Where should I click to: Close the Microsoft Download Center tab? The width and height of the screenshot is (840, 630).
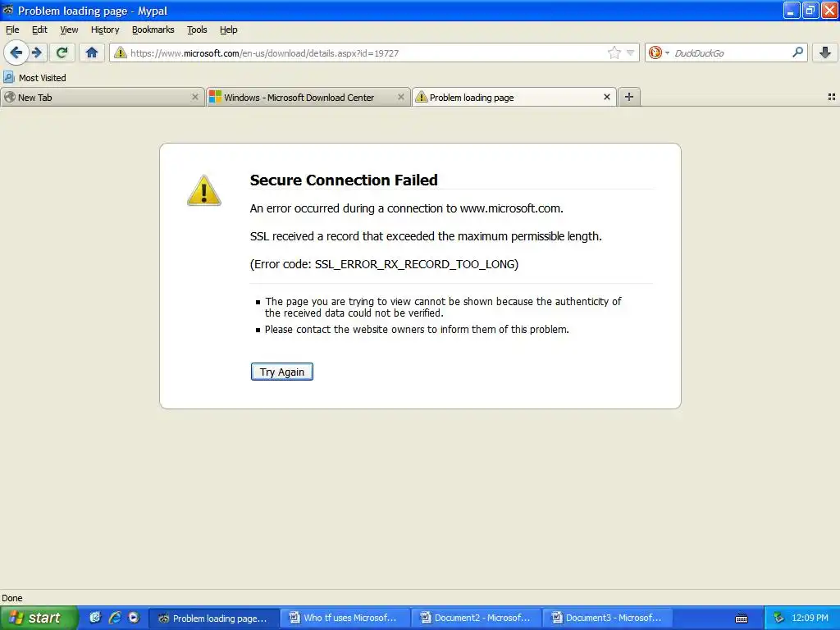pyautogui.click(x=400, y=97)
